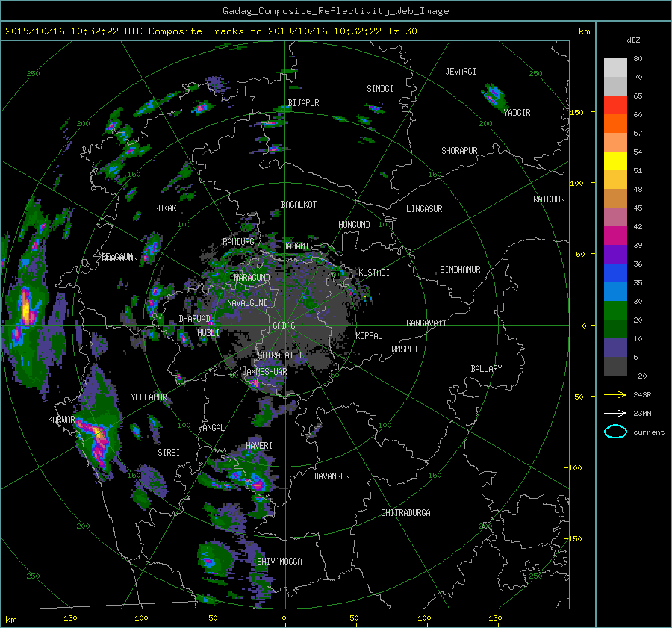Click the SINDHANUR city label

[460, 270]
